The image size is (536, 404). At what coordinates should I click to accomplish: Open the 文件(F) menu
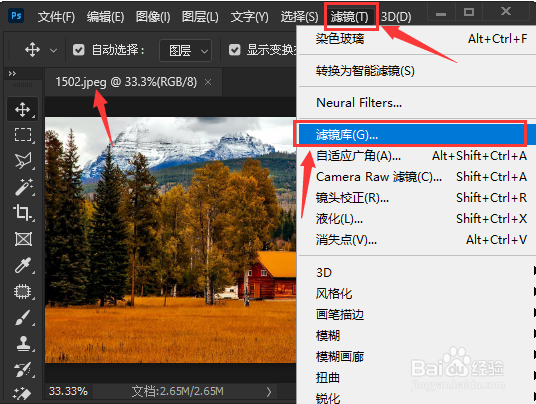point(56,16)
